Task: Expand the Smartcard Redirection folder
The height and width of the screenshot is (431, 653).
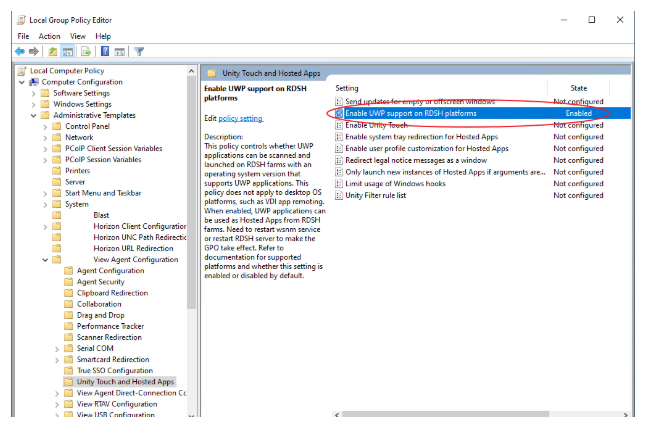Action: (x=57, y=359)
